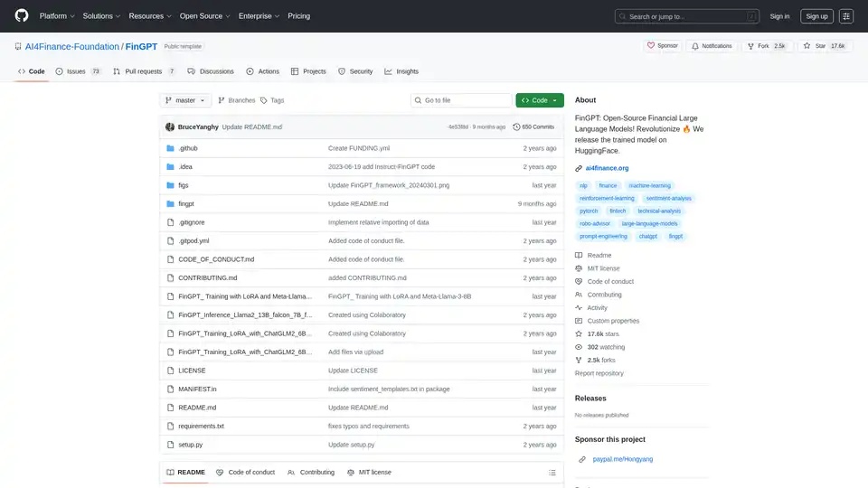Image resolution: width=868 pixels, height=488 pixels.
Task: Open Notifications subscription settings
Action: click(711, 45)
